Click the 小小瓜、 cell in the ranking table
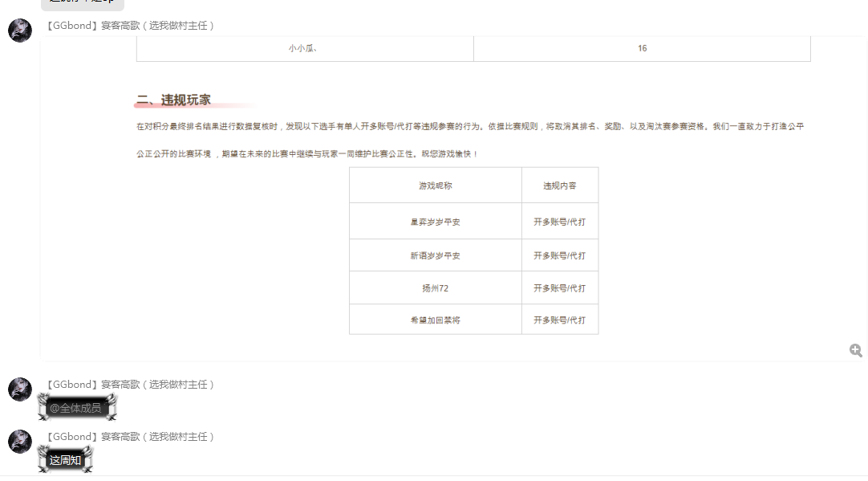This screenshot has width=868, height=481. [x=305, y=48]
